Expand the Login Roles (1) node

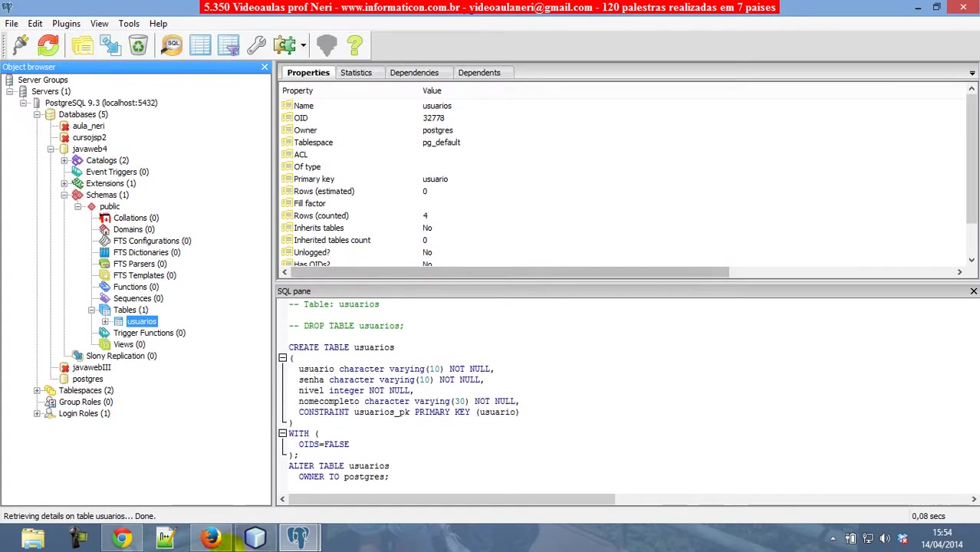[x=37, y=413]
